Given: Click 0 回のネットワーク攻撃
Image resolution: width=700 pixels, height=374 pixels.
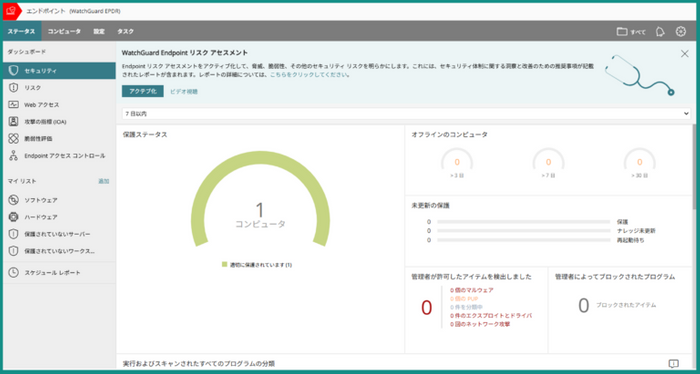Looking at the screenshot, I should coord(480,324).
